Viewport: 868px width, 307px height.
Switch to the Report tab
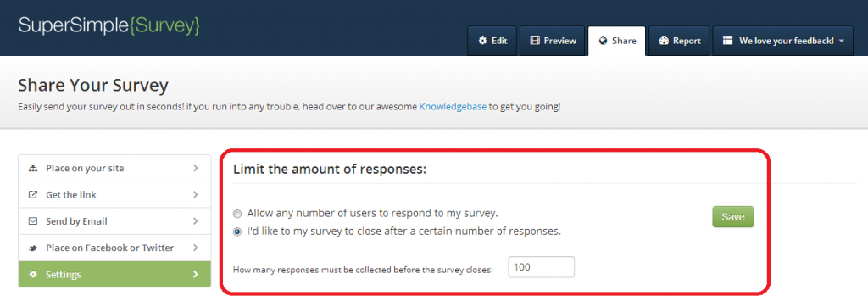pos(679,41)
